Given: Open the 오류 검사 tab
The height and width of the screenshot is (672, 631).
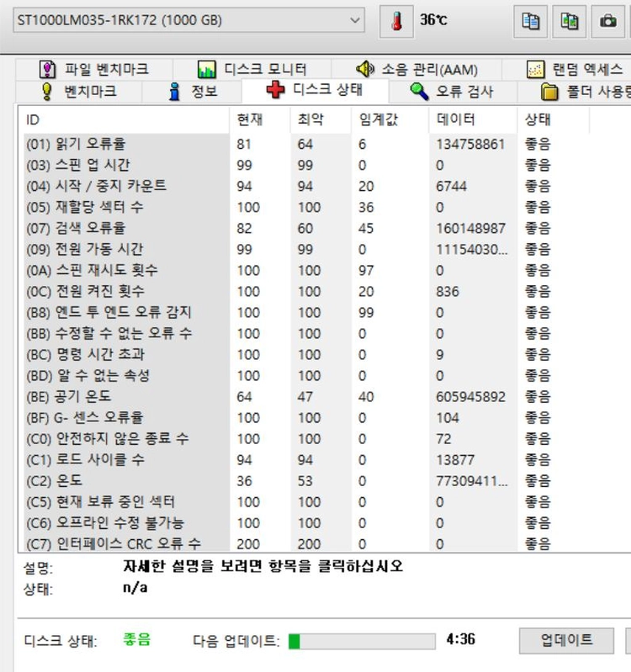Looking at the screenshot, I should coord(453,92).
